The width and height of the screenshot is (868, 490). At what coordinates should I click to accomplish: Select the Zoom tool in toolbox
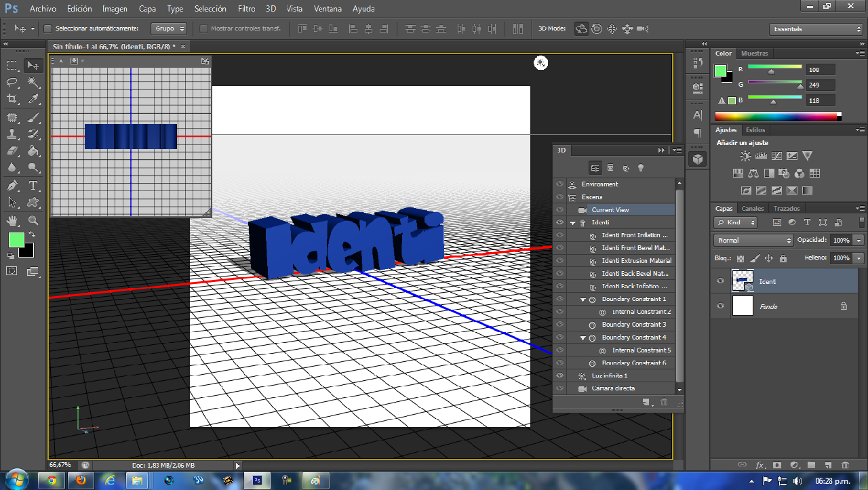[x=33, y=220]
